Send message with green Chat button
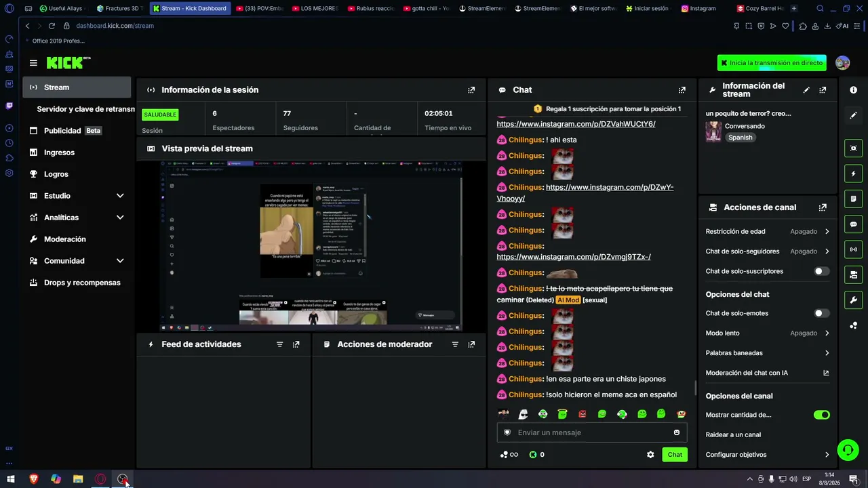This screenshot has height=488, width=868. coord(675,455)
